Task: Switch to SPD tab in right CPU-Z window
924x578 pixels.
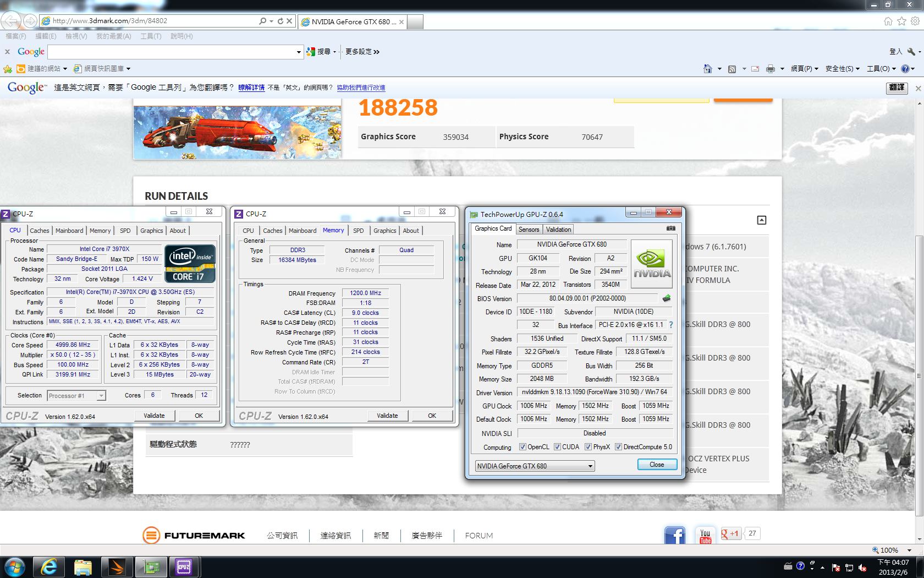Action: tap(359, 231)
